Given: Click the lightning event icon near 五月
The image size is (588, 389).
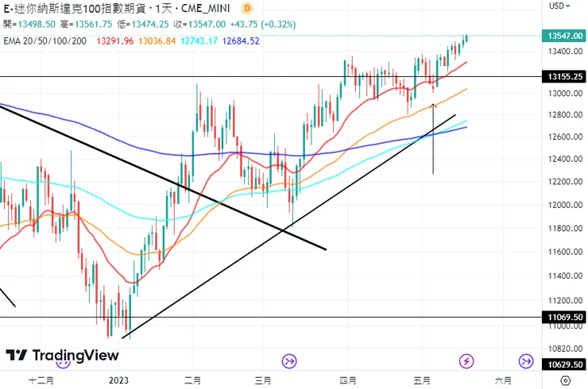Looking at the screenshot, I should pyautogui.click(x=466, y=361).
